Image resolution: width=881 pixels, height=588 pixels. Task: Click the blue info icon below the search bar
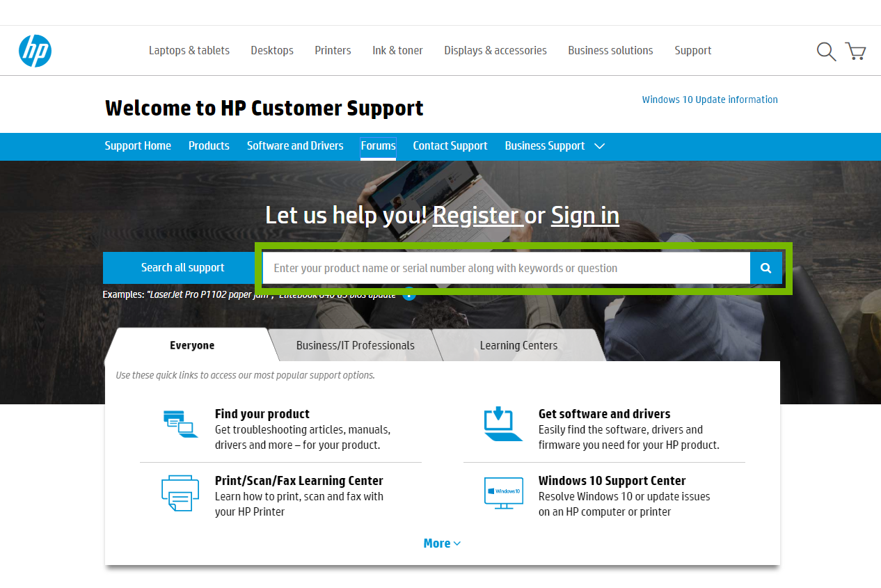point(409,294)
